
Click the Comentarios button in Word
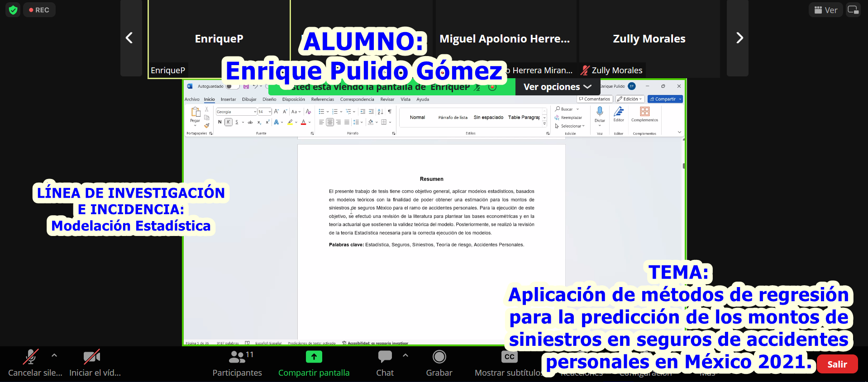[x=595, y=99]
